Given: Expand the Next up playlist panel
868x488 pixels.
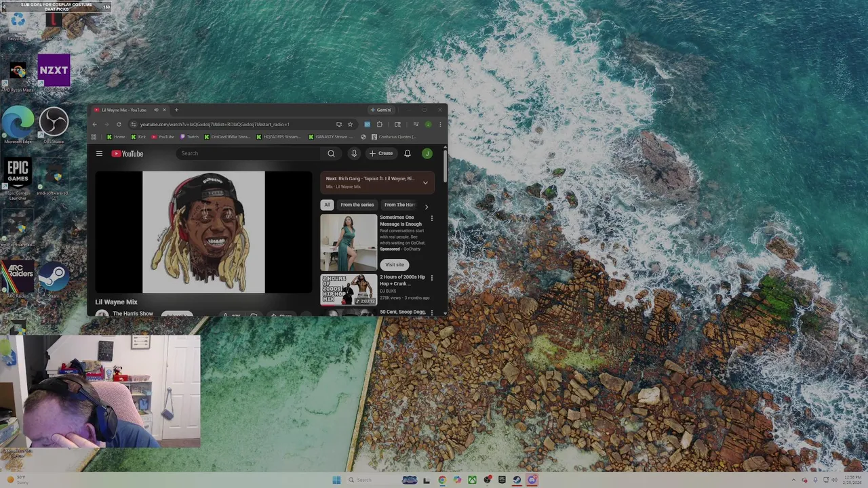Looking at the screenshot, I should (425, 182).
